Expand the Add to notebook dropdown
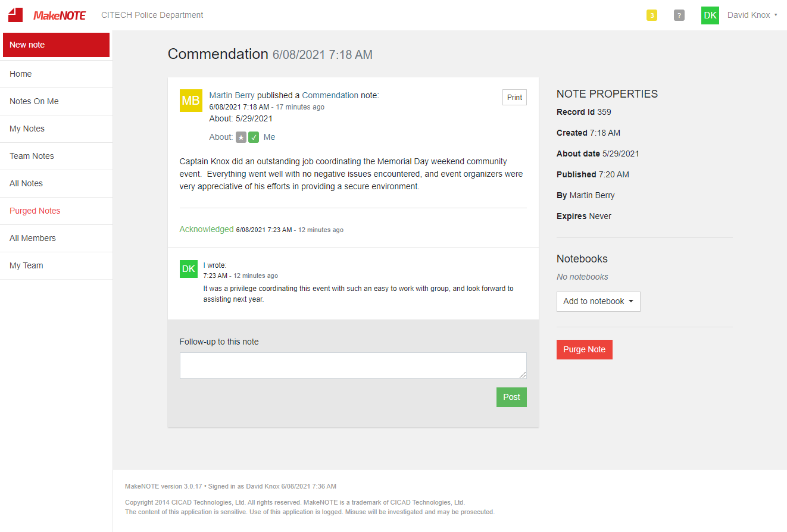Image resolution: width=787 pixels, height=532 pixels. 598,301
